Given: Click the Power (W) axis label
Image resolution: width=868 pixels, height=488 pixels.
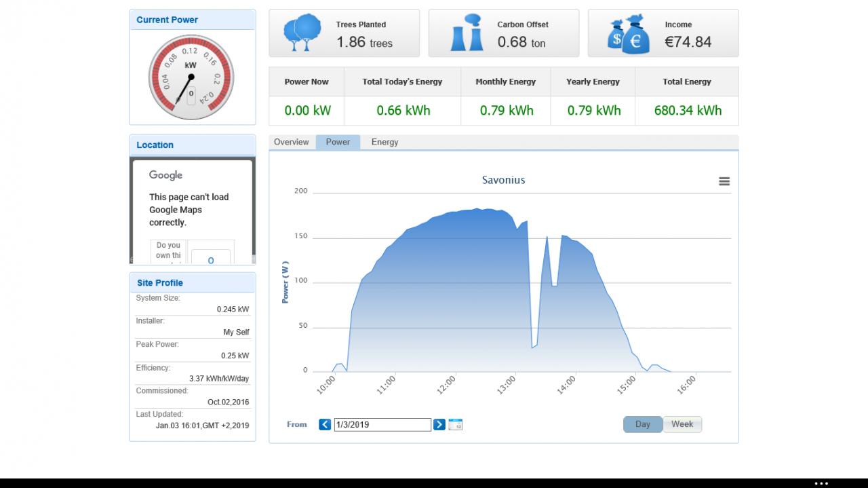Looking at the screenshot, I should point(285,282).
